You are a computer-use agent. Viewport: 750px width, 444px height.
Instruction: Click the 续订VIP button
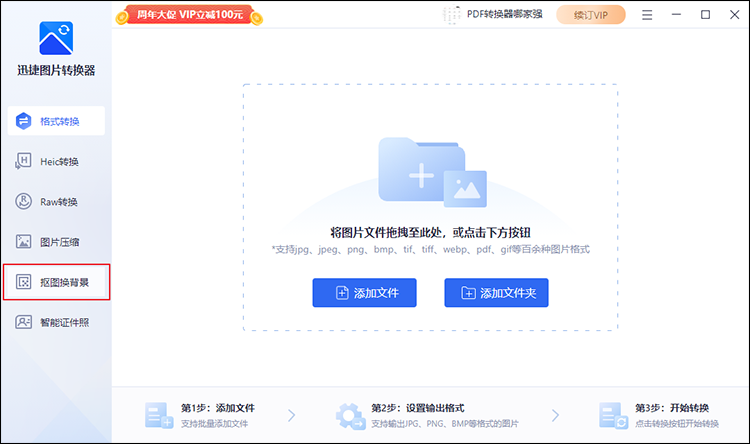pos(597,15)
